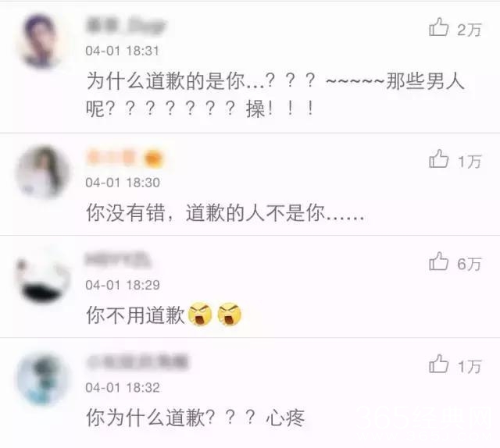The width and height of the screenshot is (500, 448).
Task: Open avatar of the 18:30 commenter
Action: coord(41,172)
